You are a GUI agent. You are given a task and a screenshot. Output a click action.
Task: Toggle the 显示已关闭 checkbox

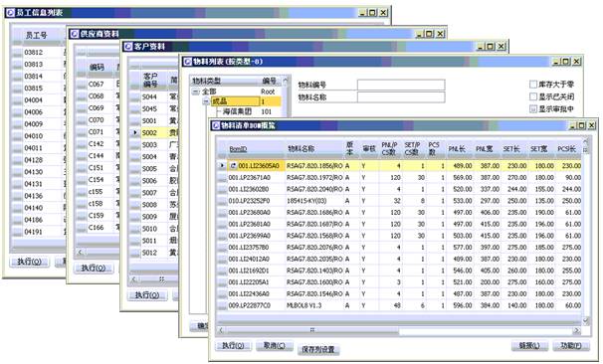[x=533, y=96]
